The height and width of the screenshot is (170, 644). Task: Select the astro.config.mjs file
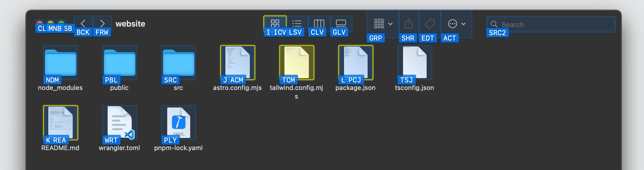coord(237,63)
